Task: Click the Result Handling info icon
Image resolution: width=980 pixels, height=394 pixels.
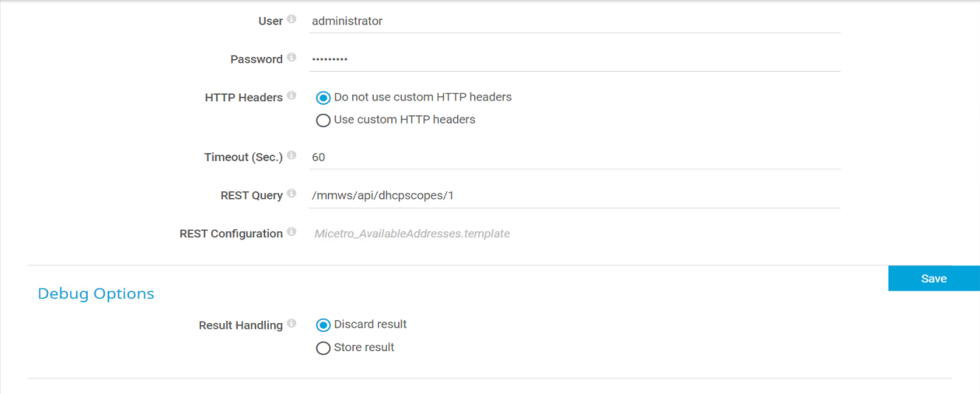Action: [292, 323]
